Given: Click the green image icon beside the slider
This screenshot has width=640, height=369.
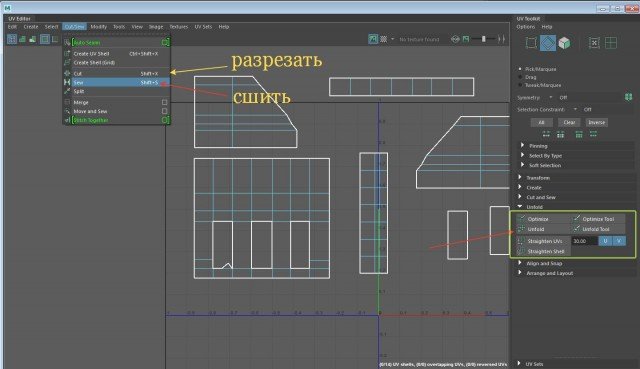Looking at the screenshot, I should click(x=466, y=39).
